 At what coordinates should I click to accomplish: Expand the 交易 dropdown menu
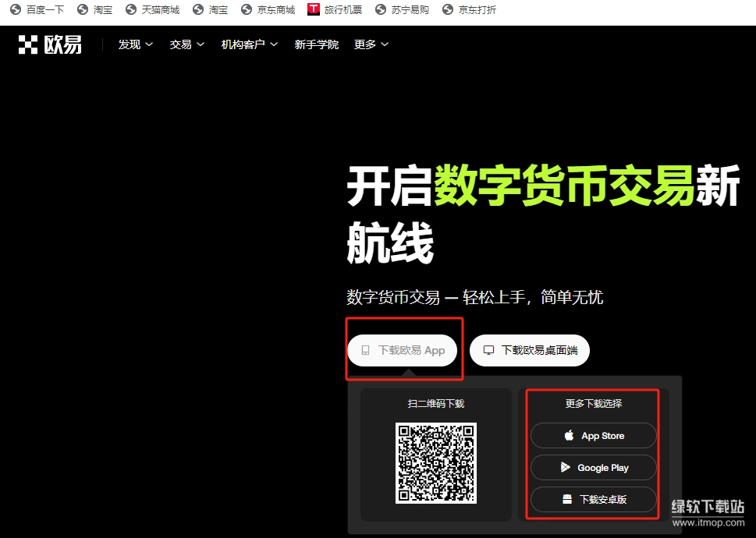pos(186,45)
